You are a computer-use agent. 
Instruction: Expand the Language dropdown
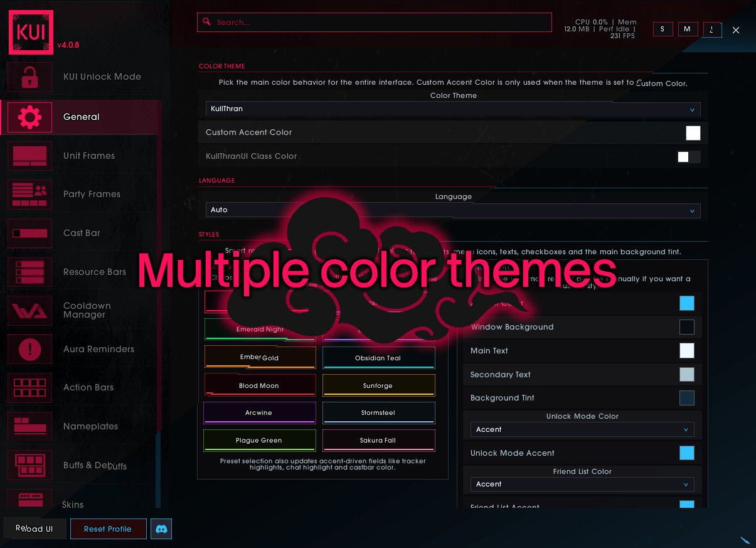(x=453, y=210)
